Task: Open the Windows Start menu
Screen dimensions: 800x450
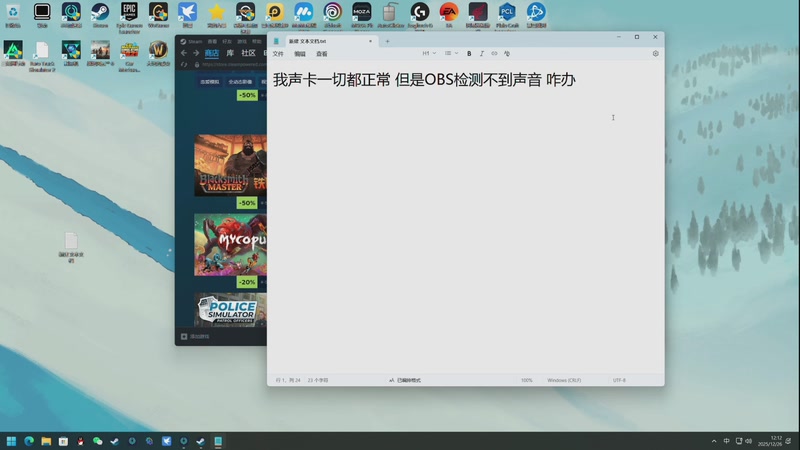Action: [x=11, y=441]
